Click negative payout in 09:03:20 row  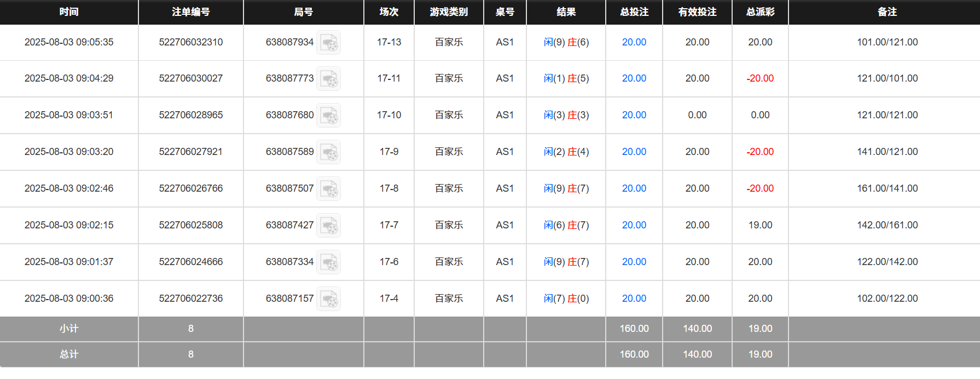click(x=760, y=152)
